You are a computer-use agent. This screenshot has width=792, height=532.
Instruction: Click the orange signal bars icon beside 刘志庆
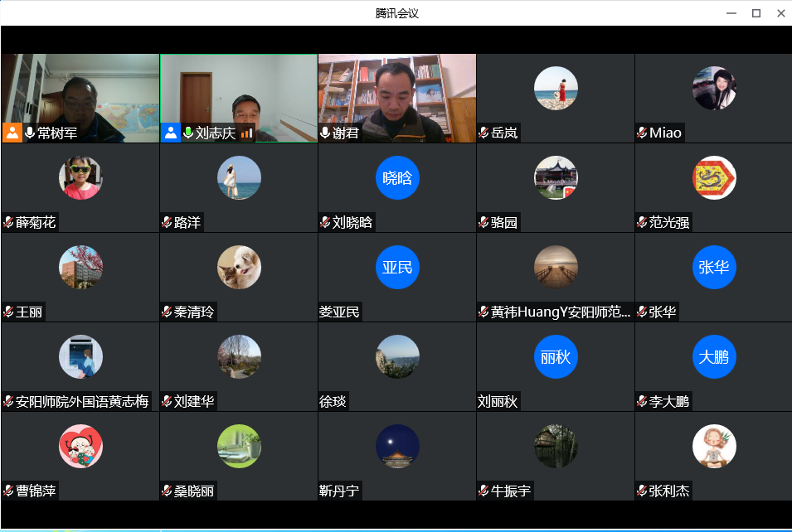(246, 133)
